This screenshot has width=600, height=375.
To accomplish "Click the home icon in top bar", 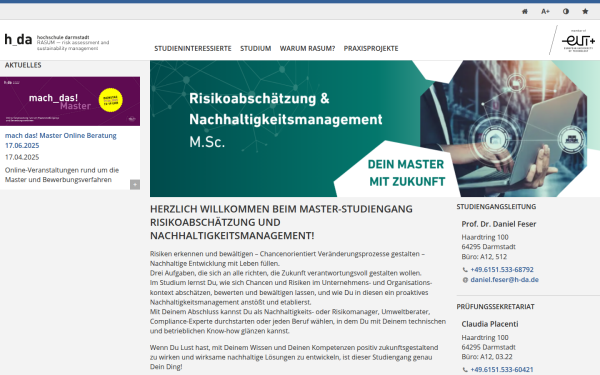I will pyautogui.click(x=525, y=11).
